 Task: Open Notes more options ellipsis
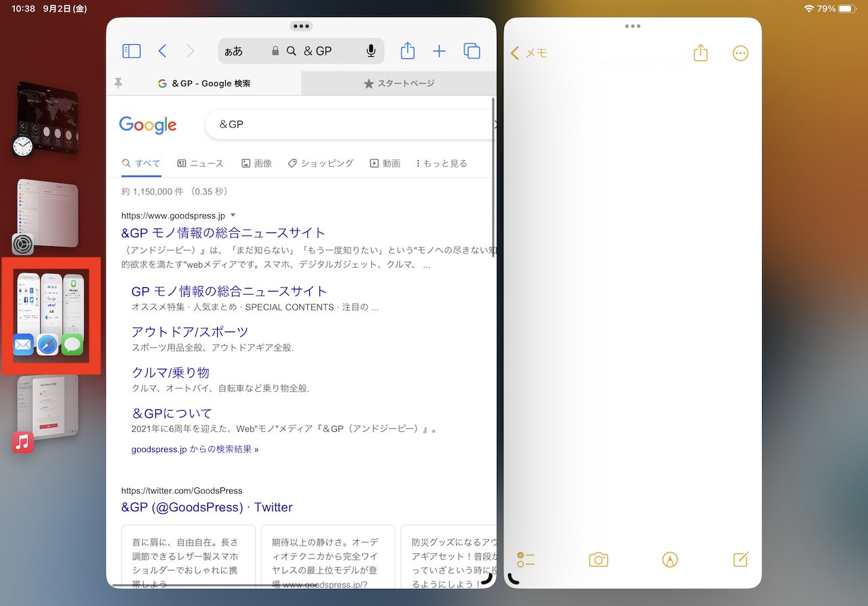tap(741, 53)
